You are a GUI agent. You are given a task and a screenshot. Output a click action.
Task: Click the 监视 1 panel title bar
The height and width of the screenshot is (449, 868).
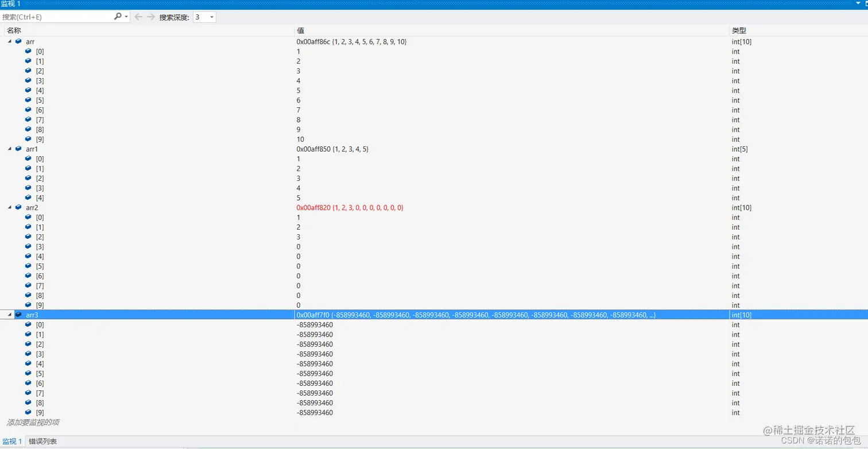pos(434,4)
